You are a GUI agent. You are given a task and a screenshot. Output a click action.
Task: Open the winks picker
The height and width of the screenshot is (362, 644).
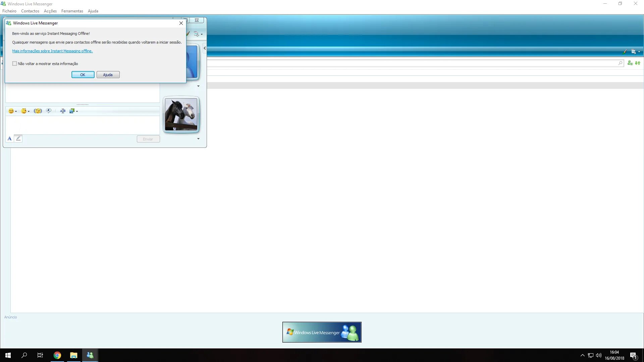tap(24, 111)
